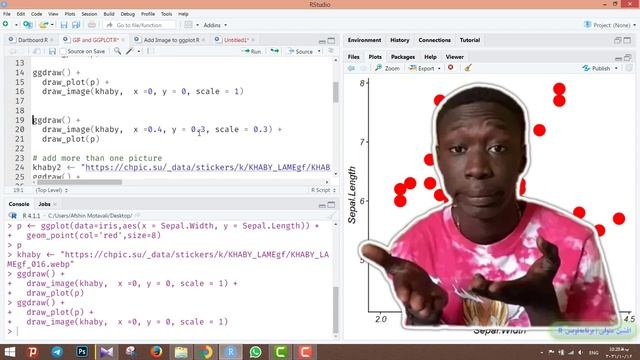Click the Print icon in the main toolbar
The image size is (640, 360).
coord(92,25)
